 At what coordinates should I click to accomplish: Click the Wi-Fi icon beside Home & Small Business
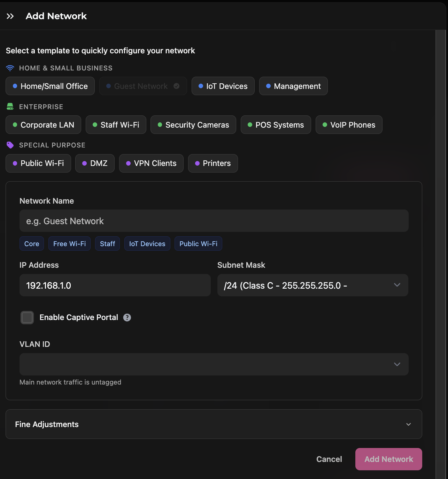(10, 68)
